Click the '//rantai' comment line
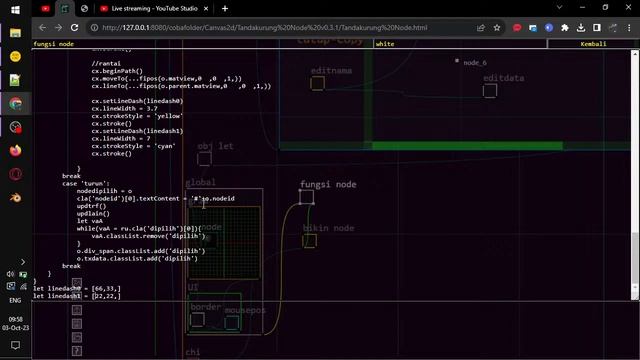Image resolution: width=640 pixels, height=360 pixels. 106,63
